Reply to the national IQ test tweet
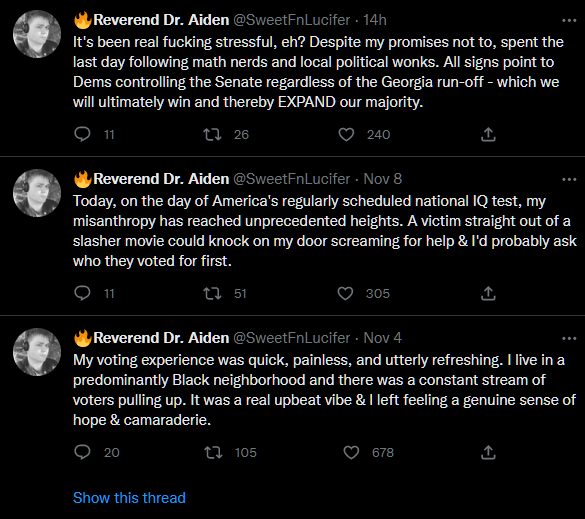Screen dimensions: 585x519 [x=82, y=293]
